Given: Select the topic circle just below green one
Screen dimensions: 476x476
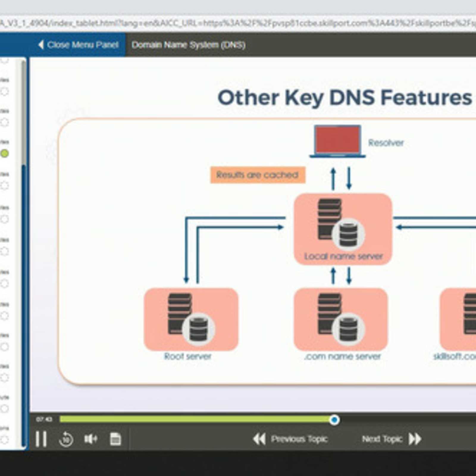Looking at the screenshot, I should pos(4,186).
